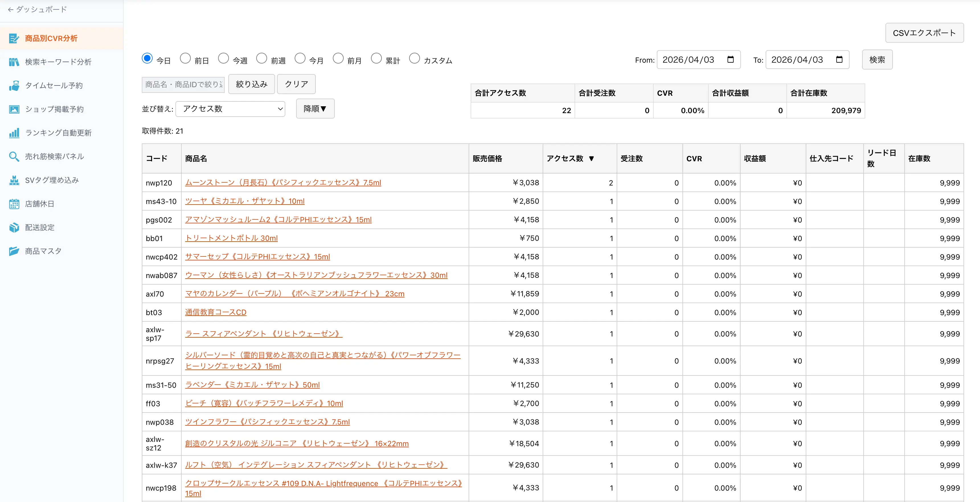Open アマゾンマッシュルーム2 15ml product link

coord(278,220)
